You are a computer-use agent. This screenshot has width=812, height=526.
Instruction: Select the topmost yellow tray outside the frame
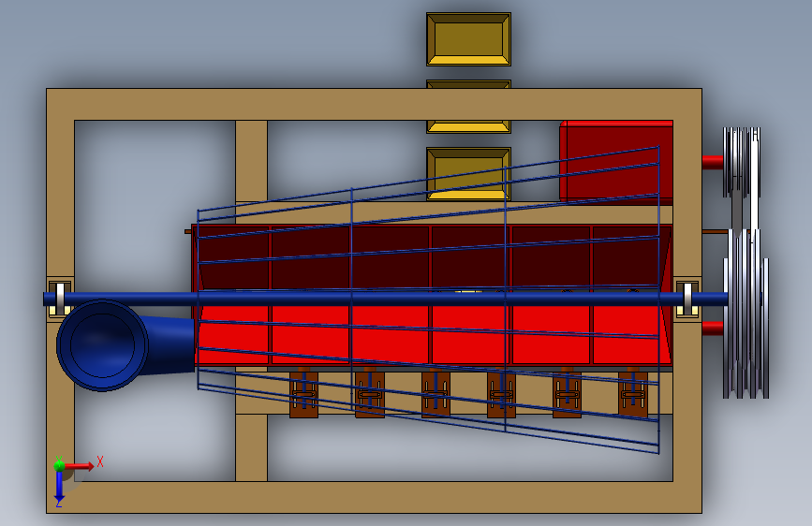click(x=468, y=39)
